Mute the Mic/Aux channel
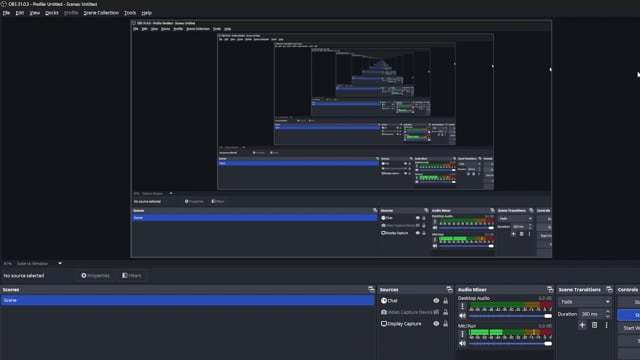Screen dimensions: 640x360 coord(462,344)
